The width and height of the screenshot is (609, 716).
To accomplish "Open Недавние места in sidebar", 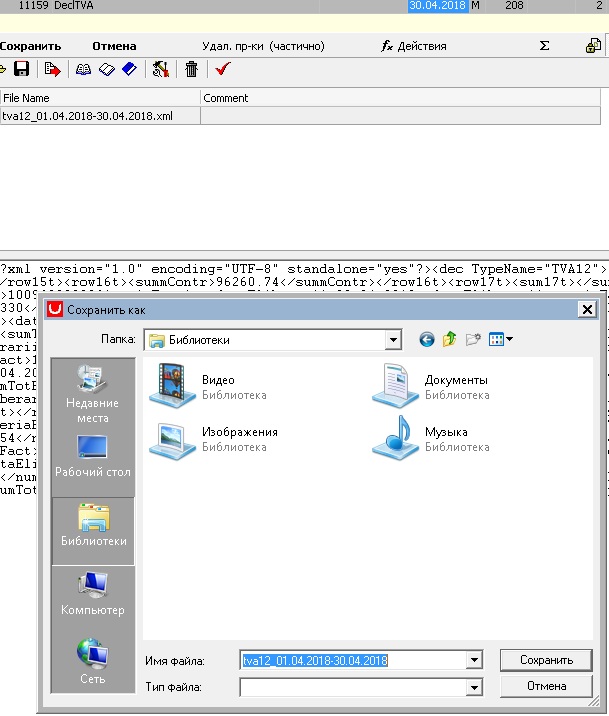I will click(93, 394).
